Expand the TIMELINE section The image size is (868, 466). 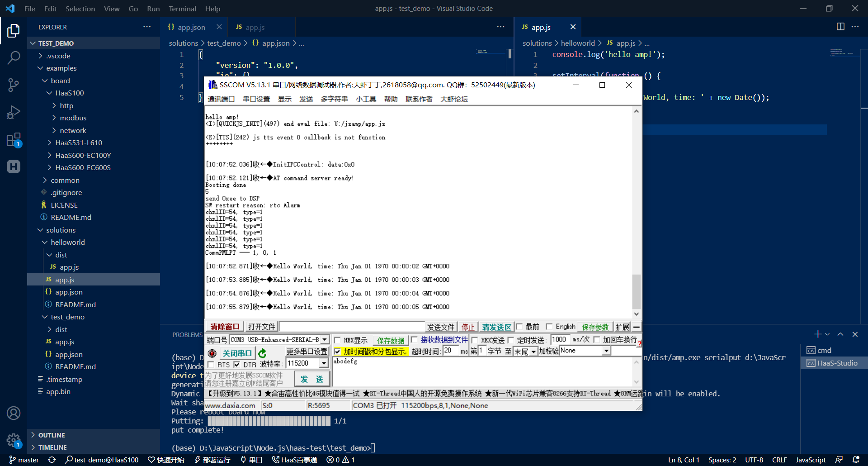pos(52,447)
